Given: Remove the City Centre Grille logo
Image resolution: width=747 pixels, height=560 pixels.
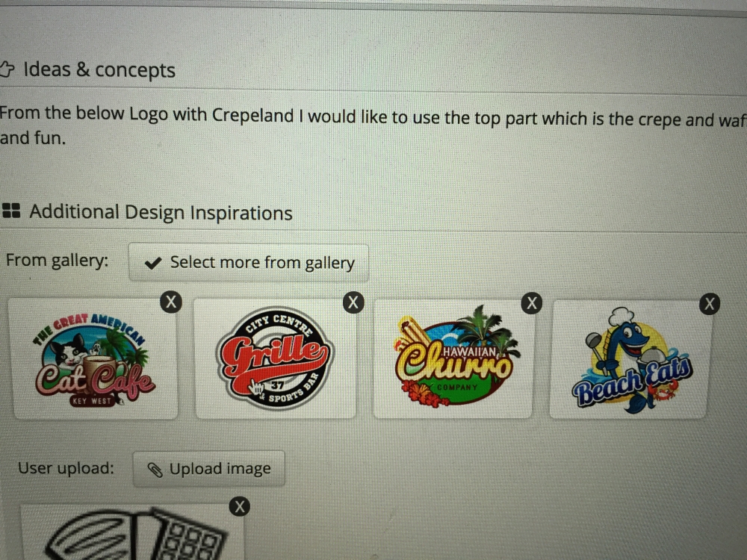Looking at the screenshot, I should point(353,302).
